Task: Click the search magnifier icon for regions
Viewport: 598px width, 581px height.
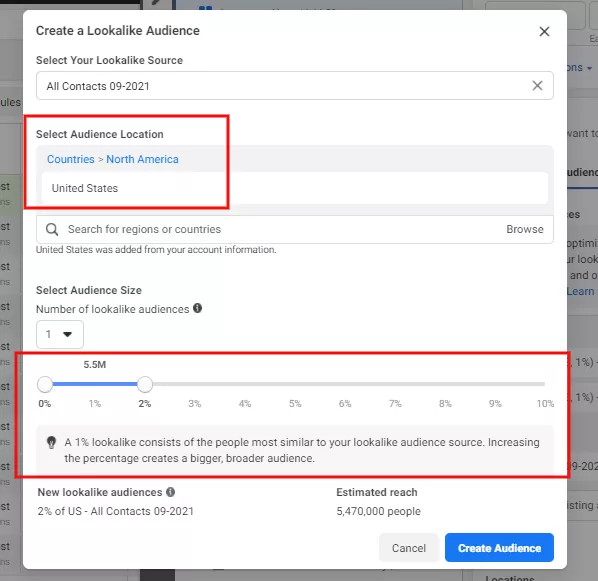Action: click(x=52, y=229)
